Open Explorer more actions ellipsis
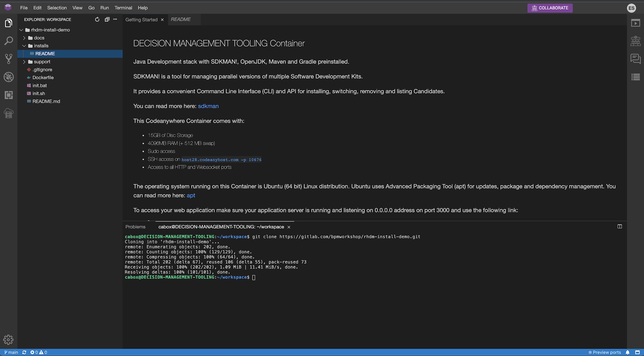This screenshot has width=644, height=356. (115, 19)
